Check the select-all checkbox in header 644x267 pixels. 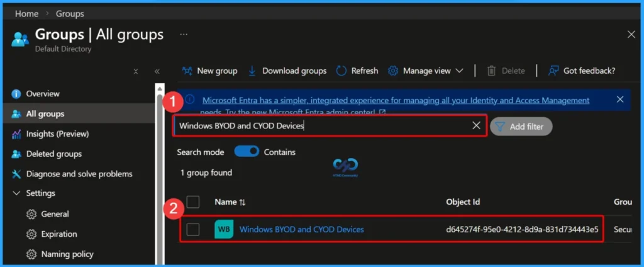tap(193, 202)
